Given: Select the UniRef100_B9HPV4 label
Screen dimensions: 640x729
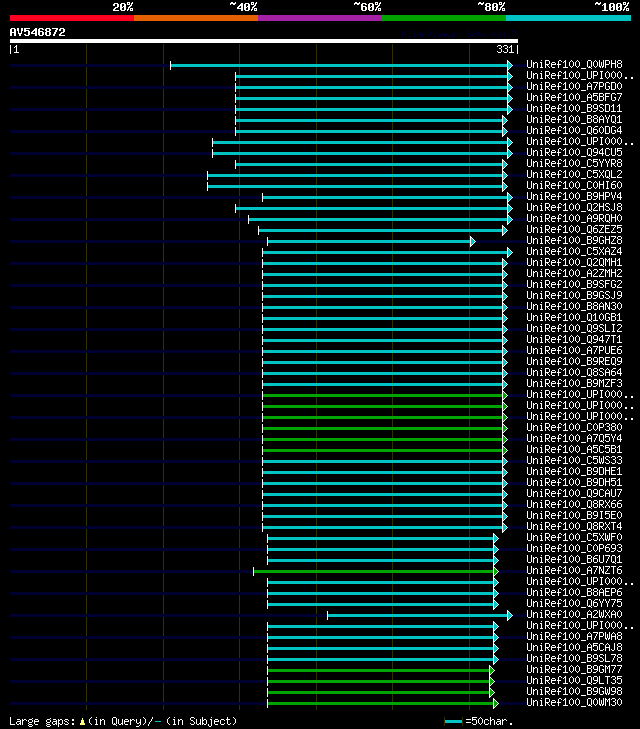Looking at the screenshot, I should click(x=574, y=196).
